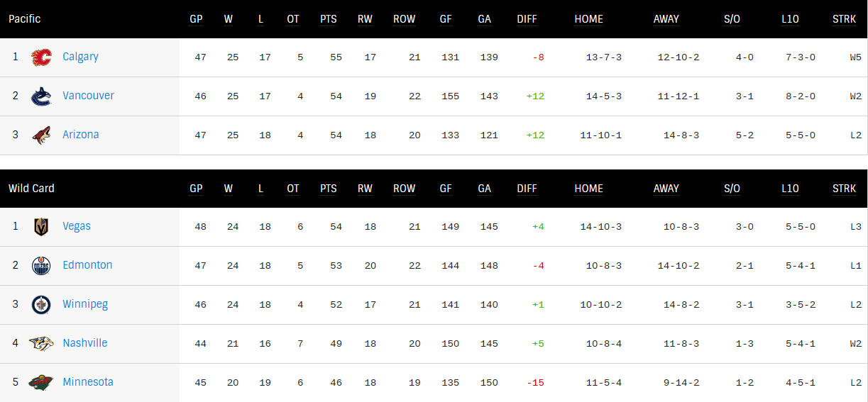Screen dimensions: 868x402
Task: Sort Wild Card table by GF column
Action: (x=446, y=189)
